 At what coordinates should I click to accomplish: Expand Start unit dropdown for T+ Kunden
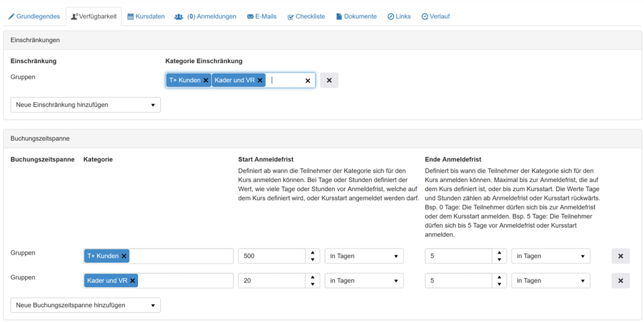point(364,256)
